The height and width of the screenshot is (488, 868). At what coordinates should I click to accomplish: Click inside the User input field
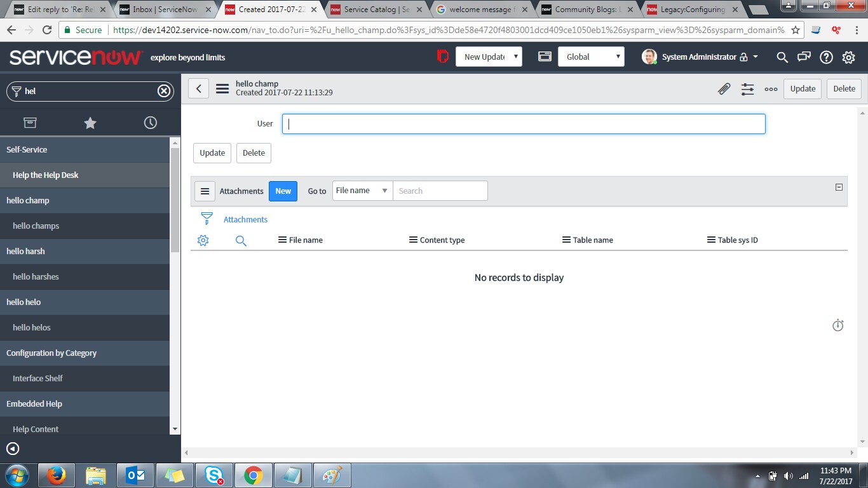tap(524, 124)
